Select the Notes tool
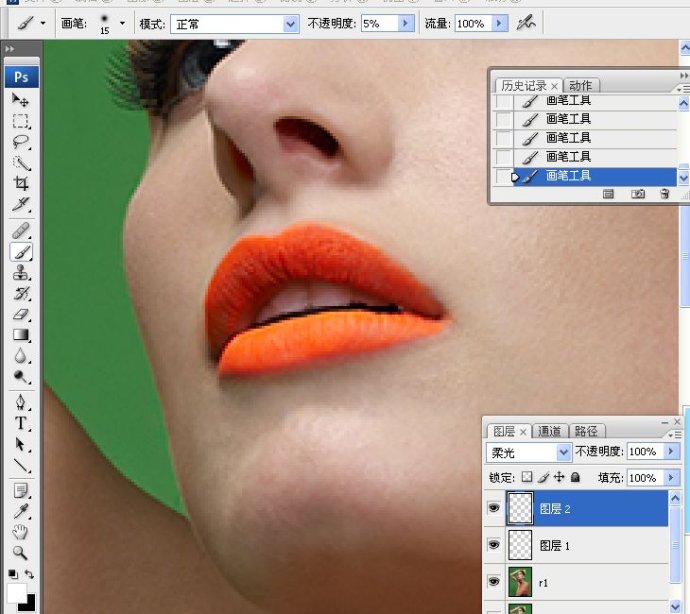 20,490
